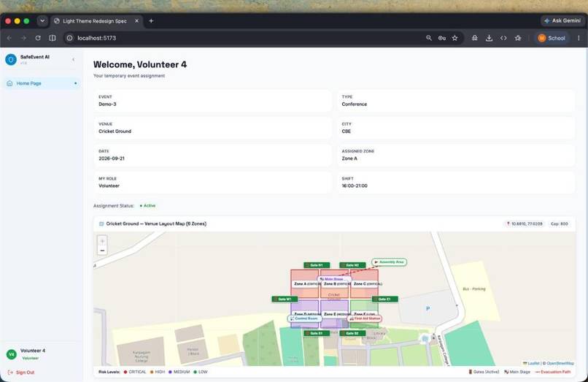Image resolution: width=588 pixels, height=382 pixels.
Task: Open the bookmarks star icon near the profile
Action: 518,38
